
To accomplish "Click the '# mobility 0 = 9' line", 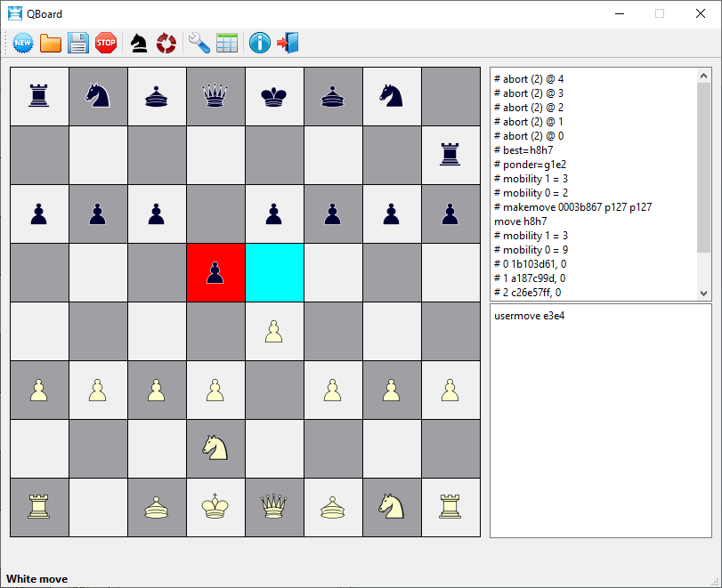I will [x=531, y=250].
